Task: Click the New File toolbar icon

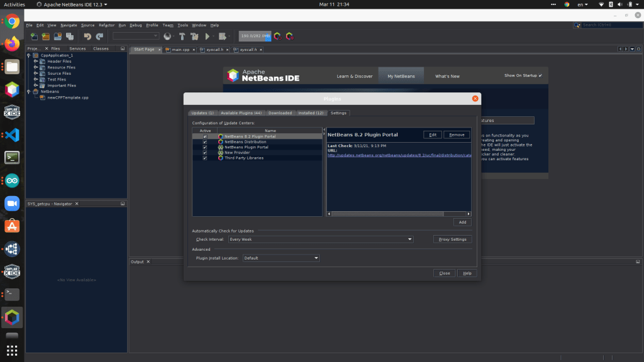Action: coord(34,36)
